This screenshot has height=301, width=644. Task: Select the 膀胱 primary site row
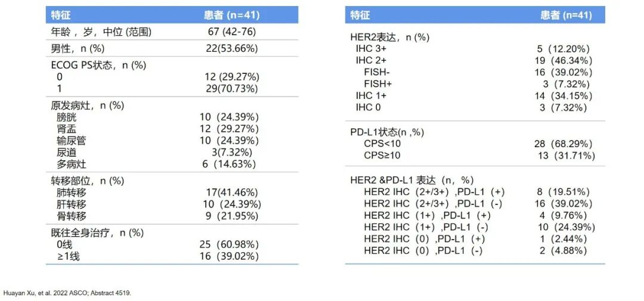tap(172, 117)
